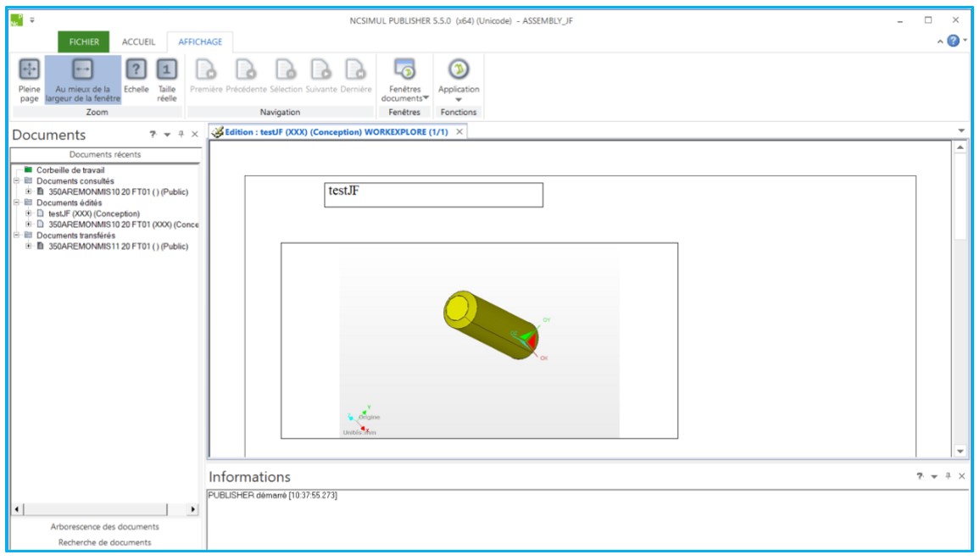Open help for the Documents panel
This screenshot has height=560, width=980.
pos(153,134)
